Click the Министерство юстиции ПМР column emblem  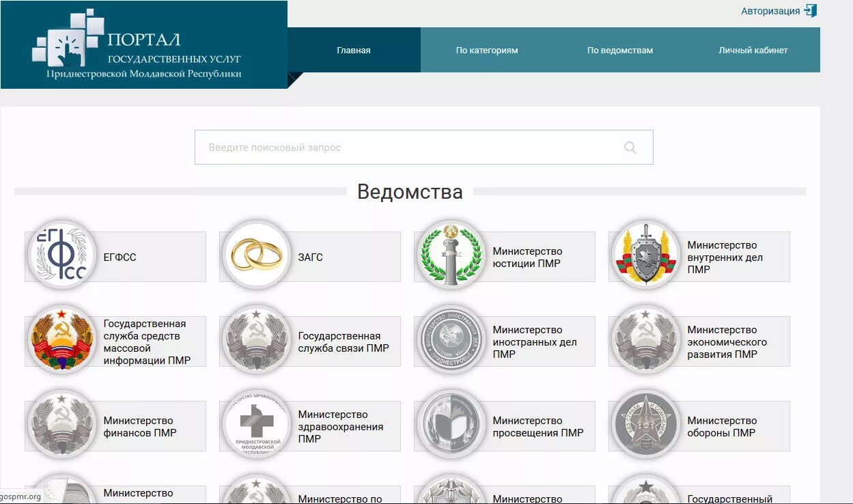pos(451,255)
